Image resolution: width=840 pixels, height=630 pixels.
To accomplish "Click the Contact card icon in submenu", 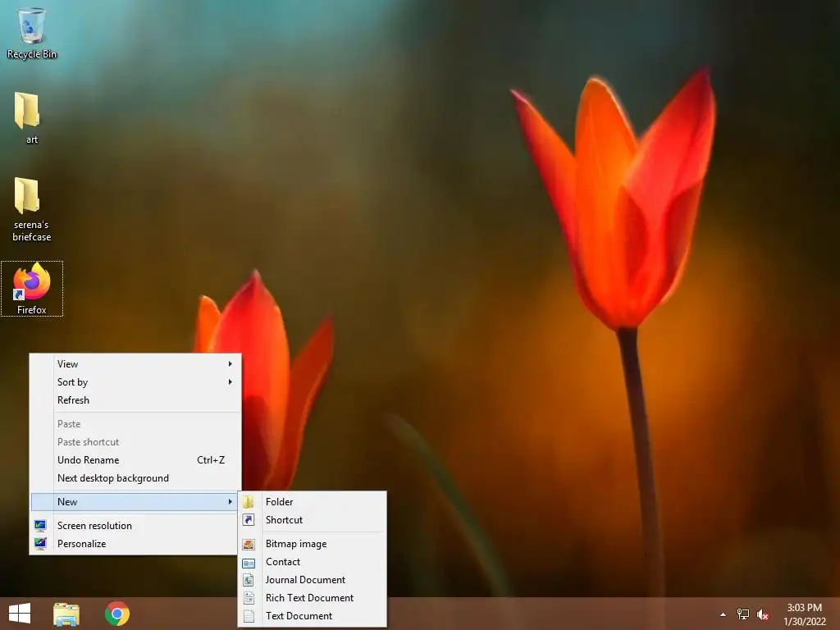I will 249,563.
